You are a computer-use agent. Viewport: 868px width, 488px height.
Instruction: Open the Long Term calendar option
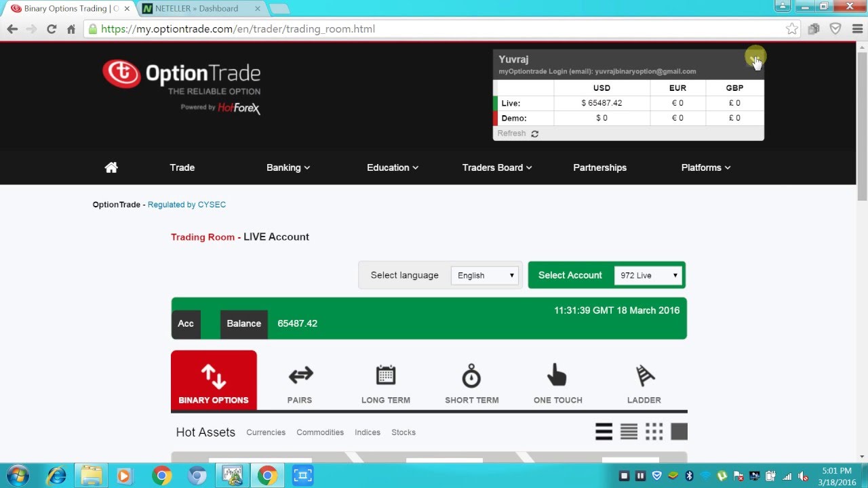coord(386,384)
